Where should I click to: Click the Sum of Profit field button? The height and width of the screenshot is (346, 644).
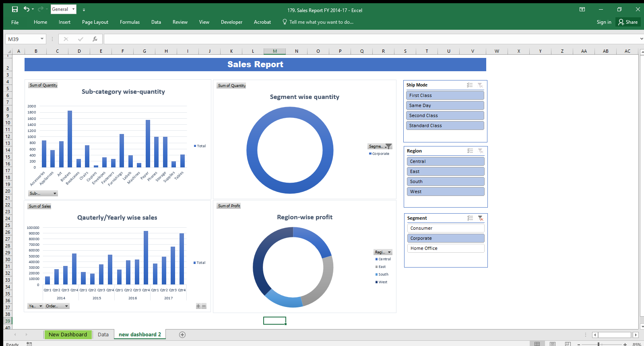point(229,206)
